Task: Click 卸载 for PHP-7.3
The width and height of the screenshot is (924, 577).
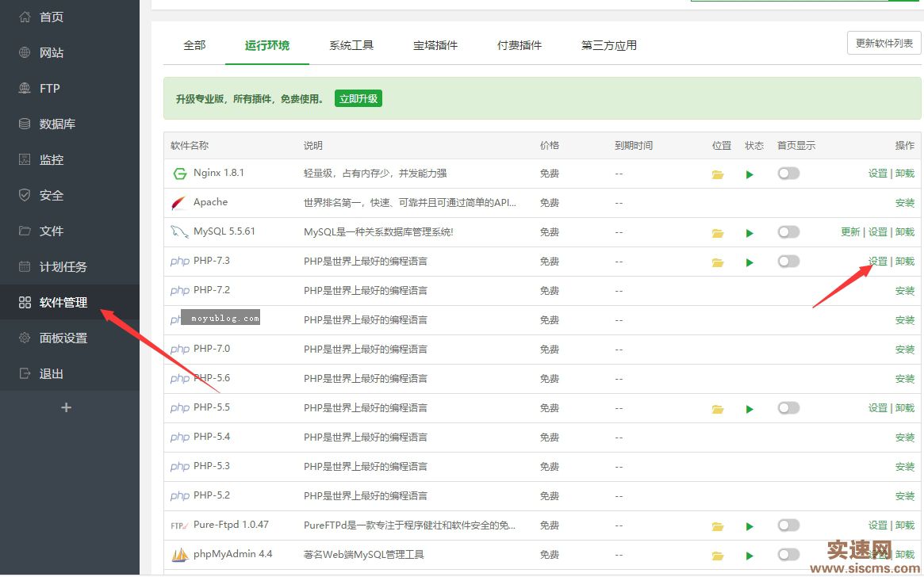Action: (x=904, y=262)
